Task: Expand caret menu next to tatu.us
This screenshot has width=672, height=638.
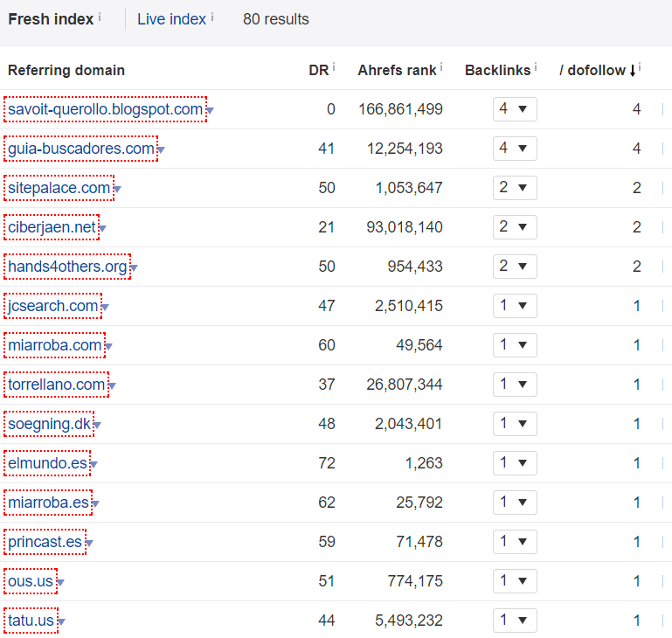Action: [61, 621]
